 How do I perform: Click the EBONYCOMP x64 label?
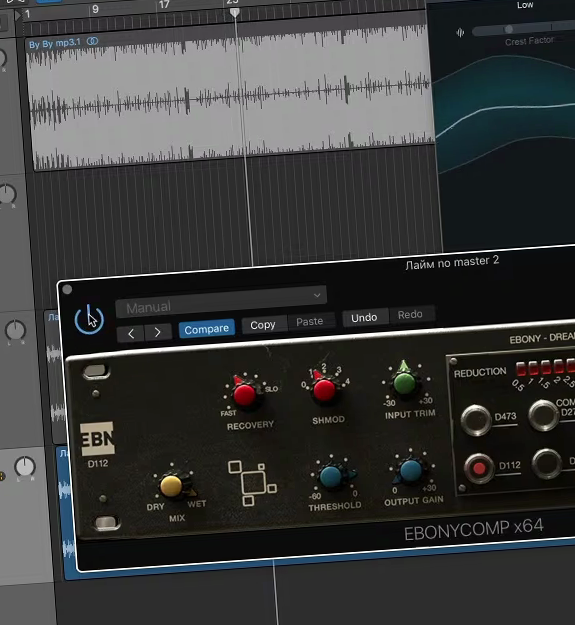coord(474,530)
